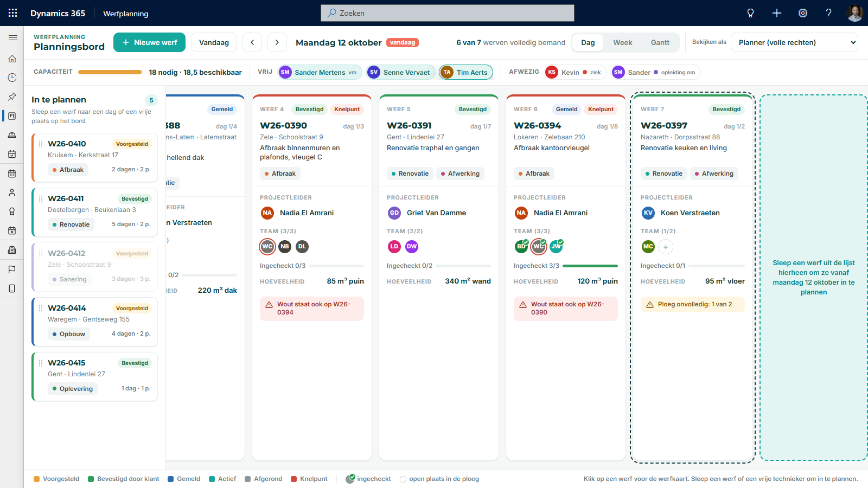Click the orange capacity progress bar

(x=110, y=72)
